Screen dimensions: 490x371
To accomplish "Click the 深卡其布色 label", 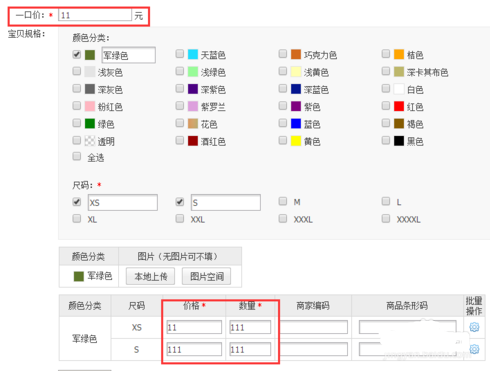I will click(x=427, y=72).
